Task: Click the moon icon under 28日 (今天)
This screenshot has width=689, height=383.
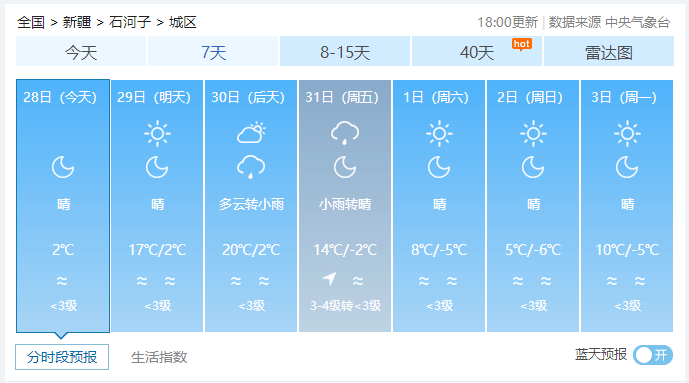Action: coord(63,167)
